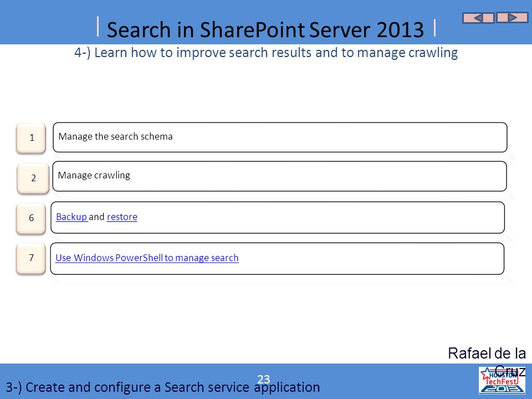Click the Manage crawling box
Screen dimensions: 532x399
(279, 176)
